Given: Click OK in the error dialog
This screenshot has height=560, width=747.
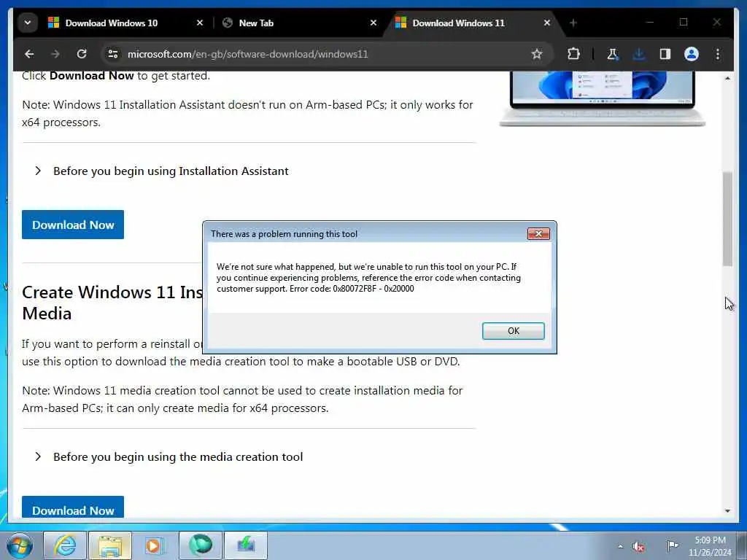Looking at the screenshot, I should pos(513,331).
